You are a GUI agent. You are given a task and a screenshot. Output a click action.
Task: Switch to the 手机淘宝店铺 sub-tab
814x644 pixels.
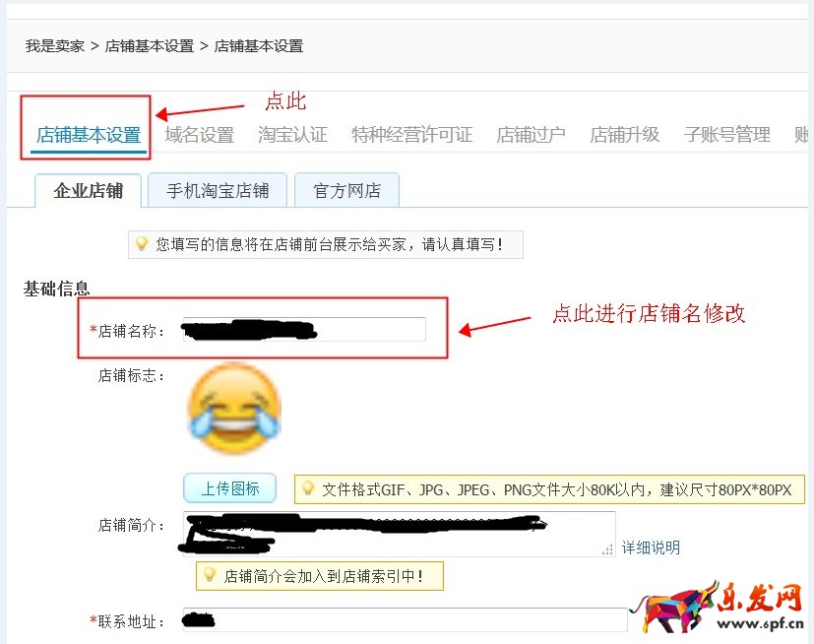pos(218,191)
